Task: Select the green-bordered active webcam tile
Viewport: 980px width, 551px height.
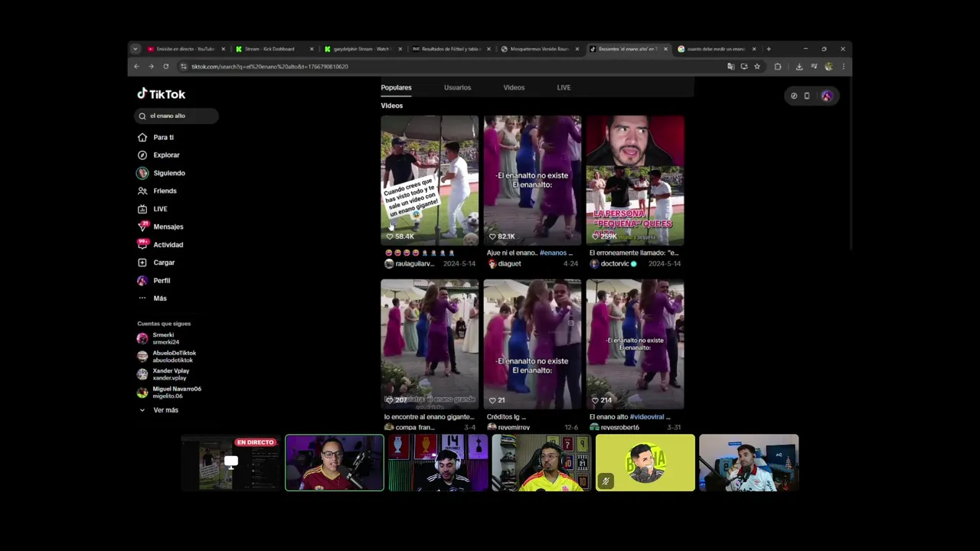Action: click(x=335, y=463)
